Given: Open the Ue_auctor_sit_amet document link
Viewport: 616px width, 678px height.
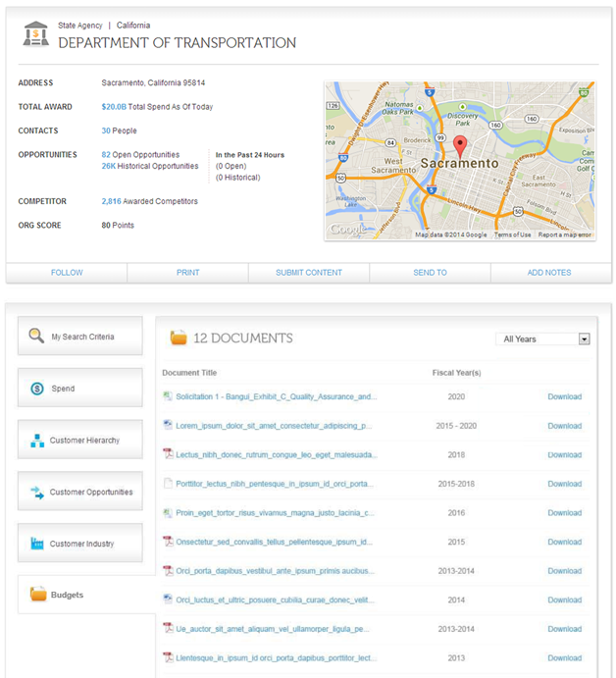Looking at the screenshot, I should pos(273,629).
